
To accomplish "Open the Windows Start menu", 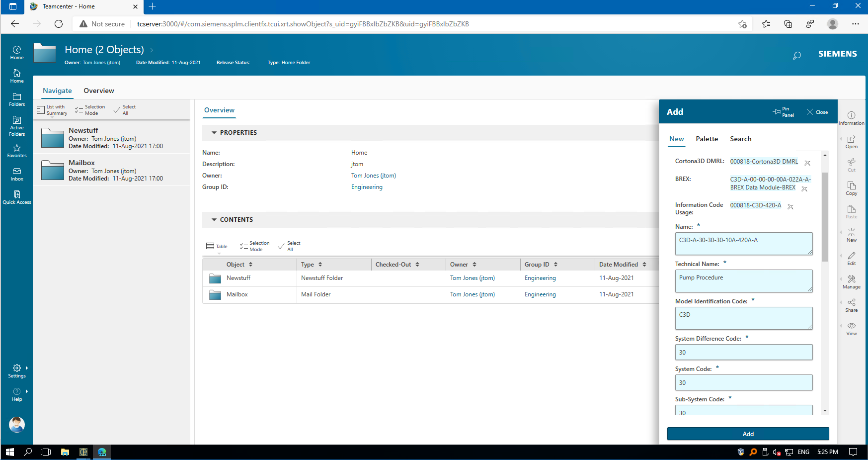I will coord(10,452).
